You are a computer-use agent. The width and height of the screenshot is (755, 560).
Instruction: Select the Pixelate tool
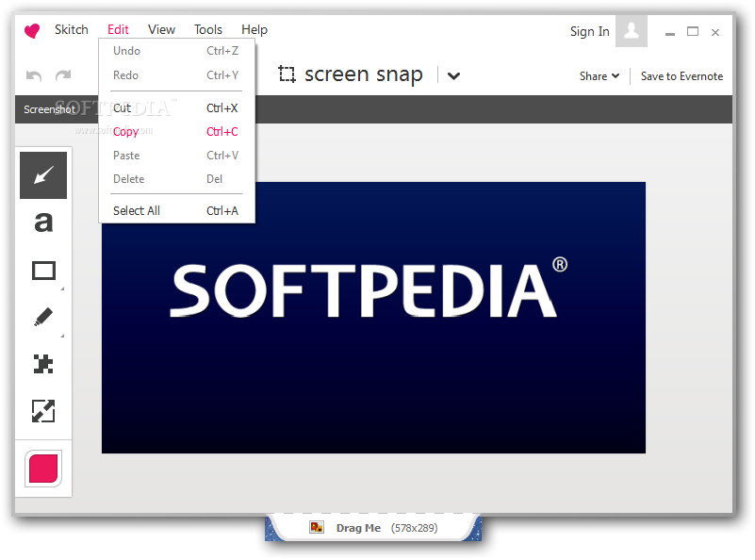43,364
